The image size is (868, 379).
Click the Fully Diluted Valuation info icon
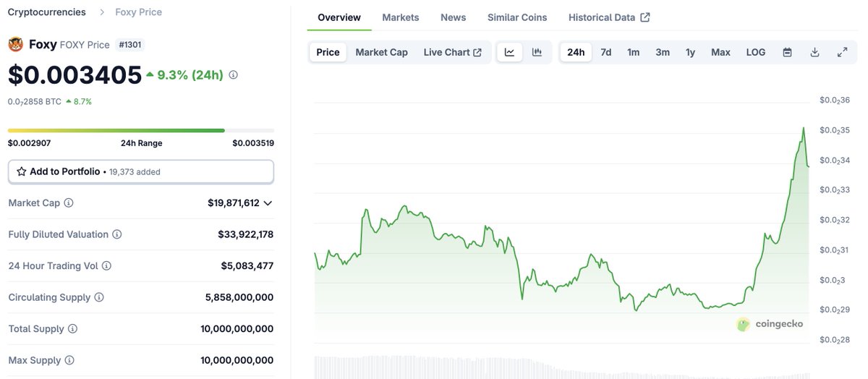click(117, 234)
